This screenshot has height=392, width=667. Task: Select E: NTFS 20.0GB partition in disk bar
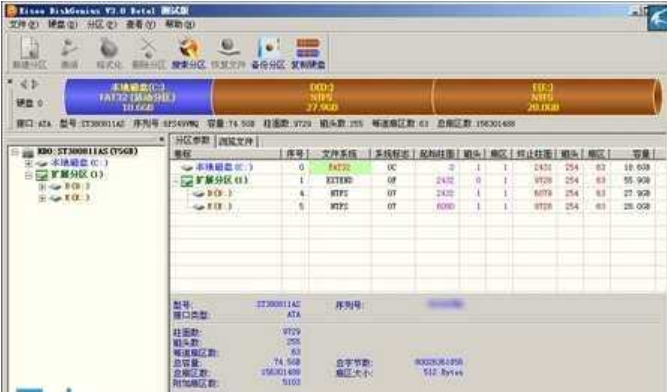point(544,97)
